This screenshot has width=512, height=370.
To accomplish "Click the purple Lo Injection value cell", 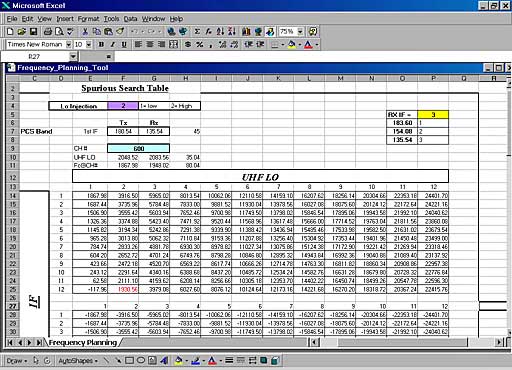I will point(123,106).
